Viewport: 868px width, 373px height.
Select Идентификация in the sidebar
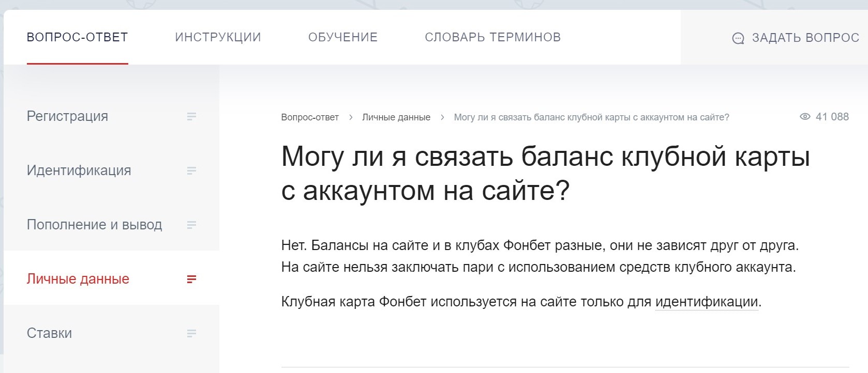pyautogui.click(x=79, y=170)
